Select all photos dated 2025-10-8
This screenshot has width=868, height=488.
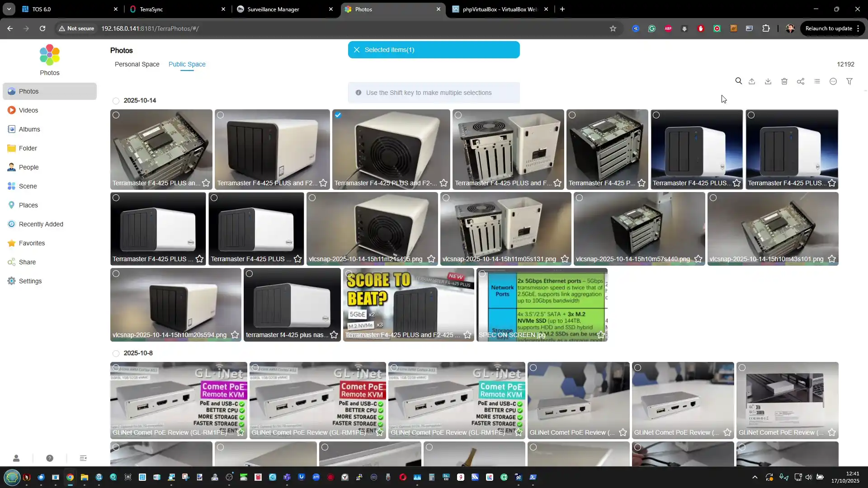pyautogui.click(x=116, y=353)
